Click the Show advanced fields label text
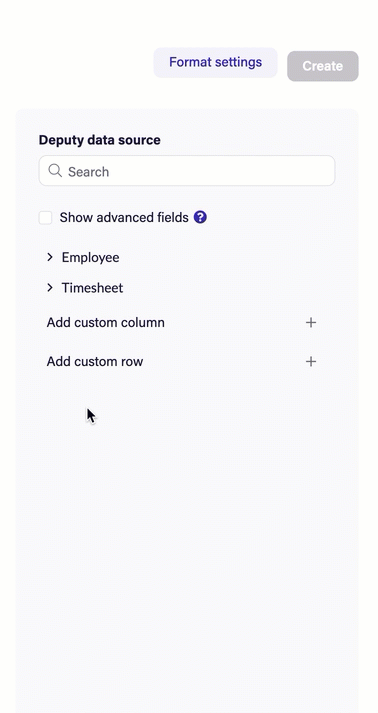Screen dimensions: 378x713 [124, 217]
